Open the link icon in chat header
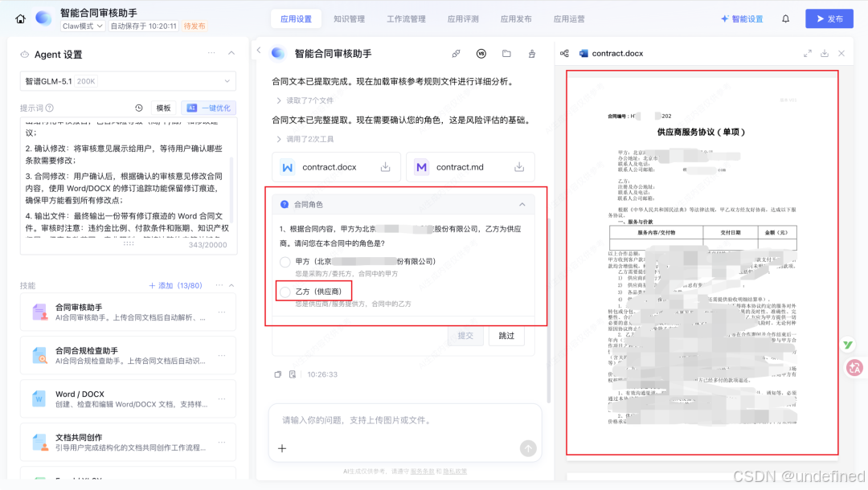 (x=457, y=54)
